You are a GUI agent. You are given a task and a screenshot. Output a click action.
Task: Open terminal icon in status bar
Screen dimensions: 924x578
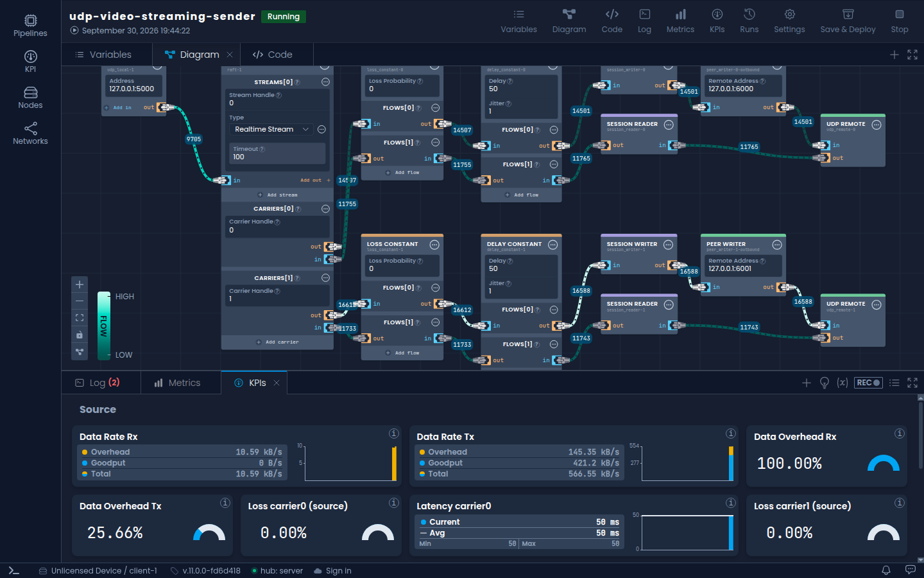[x=14, y=570]
